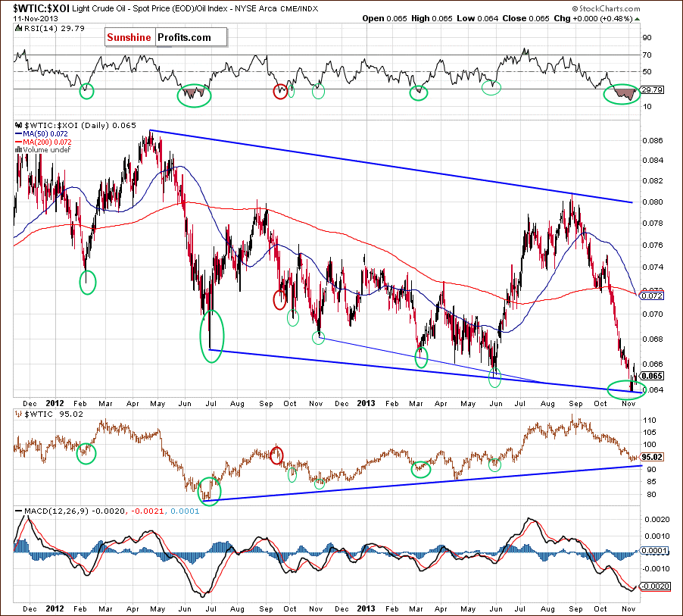This screenshot has height=616, width=683.
Task: Click the Close 0.065 quote value
Action: [x=526, y=19]
